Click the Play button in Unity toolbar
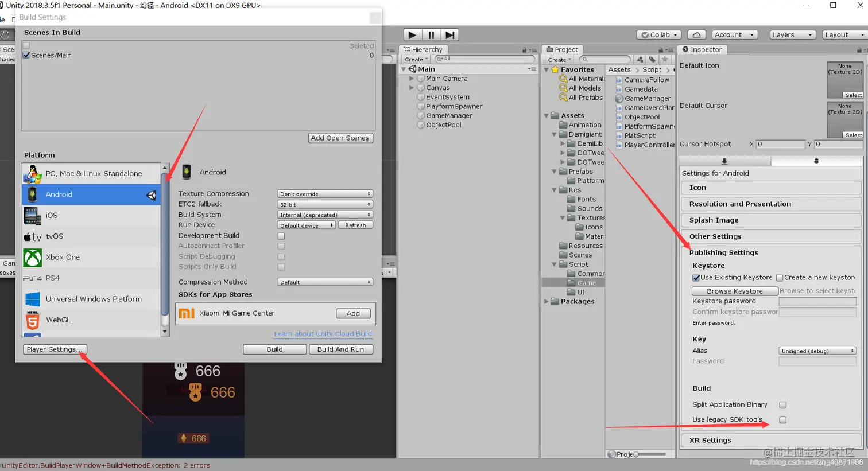This screenshot has width=868, height=471. (x=412, y=35)
